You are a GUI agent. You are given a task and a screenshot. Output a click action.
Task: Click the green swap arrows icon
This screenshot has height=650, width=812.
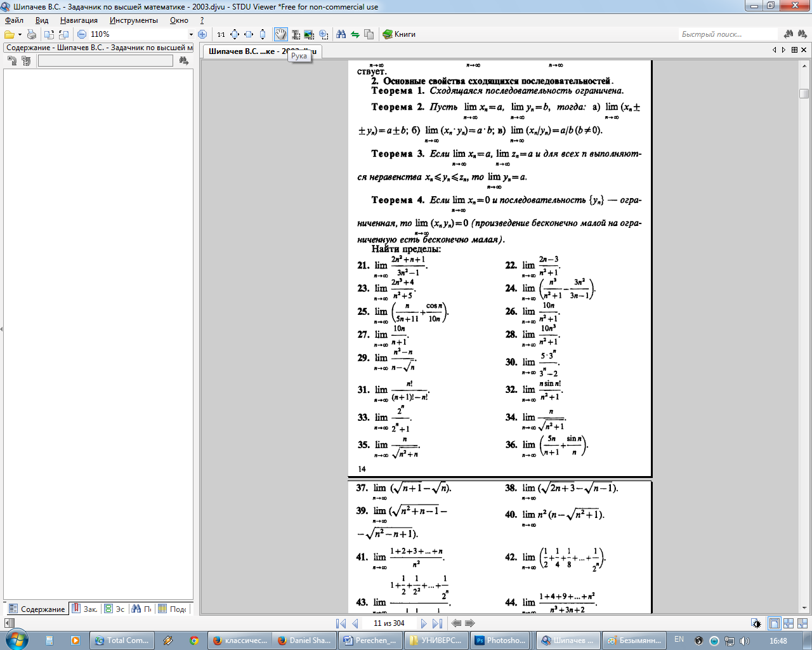[355, 34]
